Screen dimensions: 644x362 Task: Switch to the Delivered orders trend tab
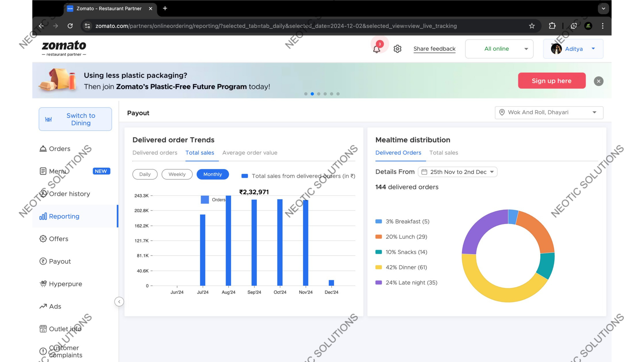[155, 153]
